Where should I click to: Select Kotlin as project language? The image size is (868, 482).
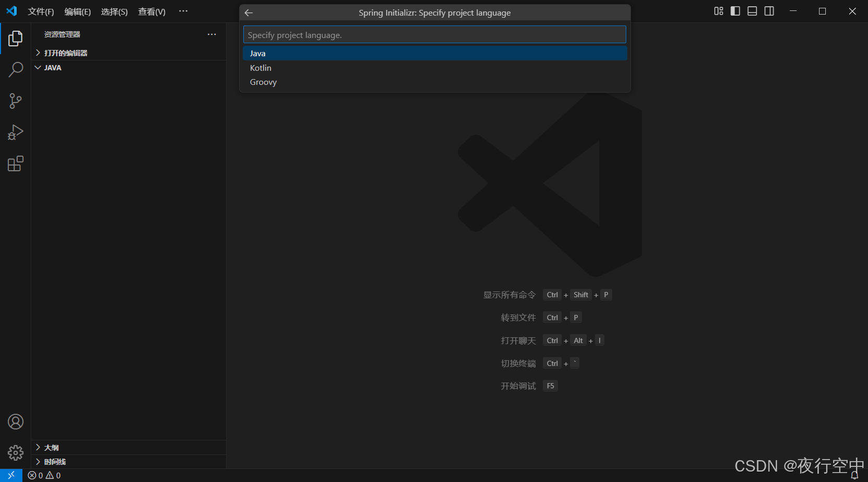tap(435, 68)
